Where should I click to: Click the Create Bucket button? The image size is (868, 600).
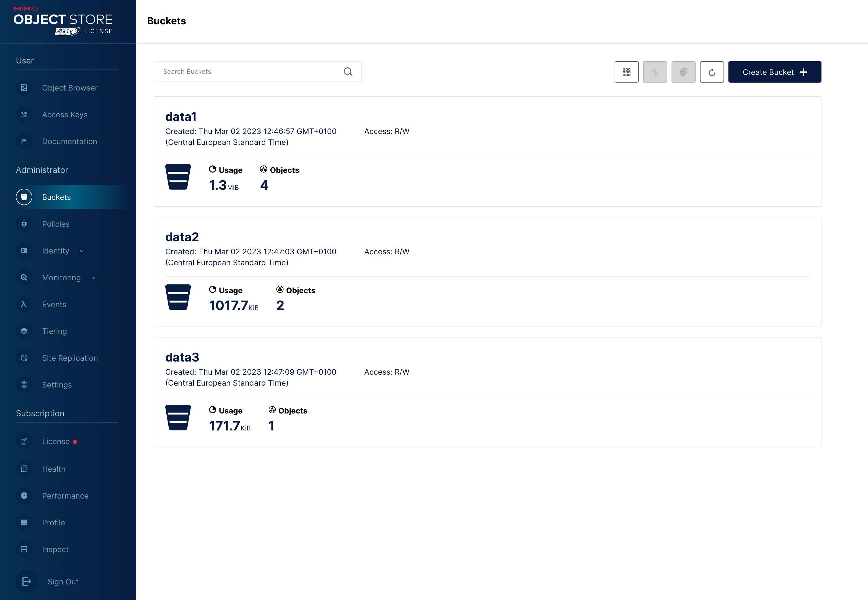[x=774, y=72]
